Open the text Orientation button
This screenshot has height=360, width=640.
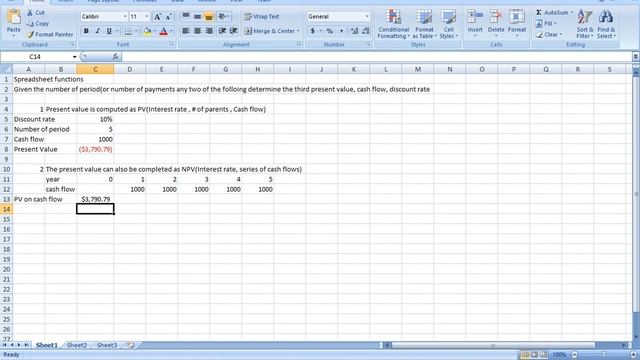click(x=223, y=16)
